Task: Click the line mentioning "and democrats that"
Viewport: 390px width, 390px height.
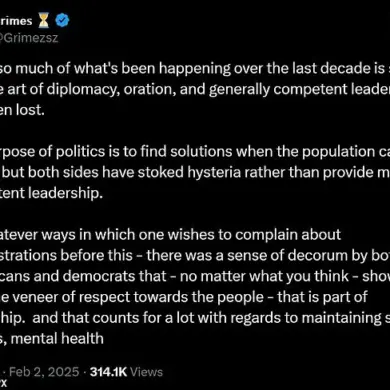Action: tap(195, 276)
